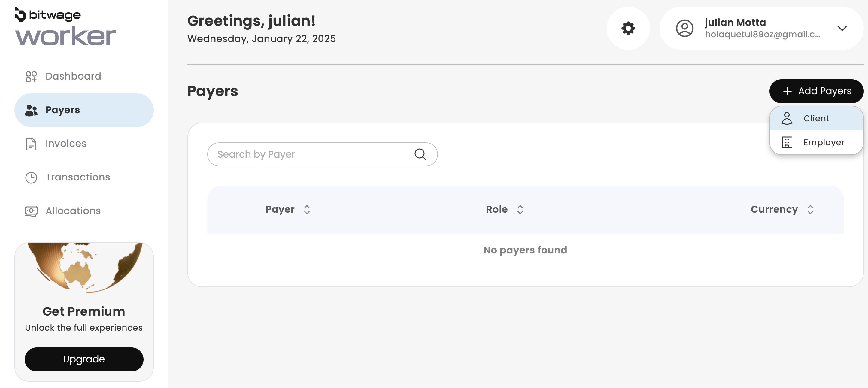Sort the table by Role column

coord(520,210)
